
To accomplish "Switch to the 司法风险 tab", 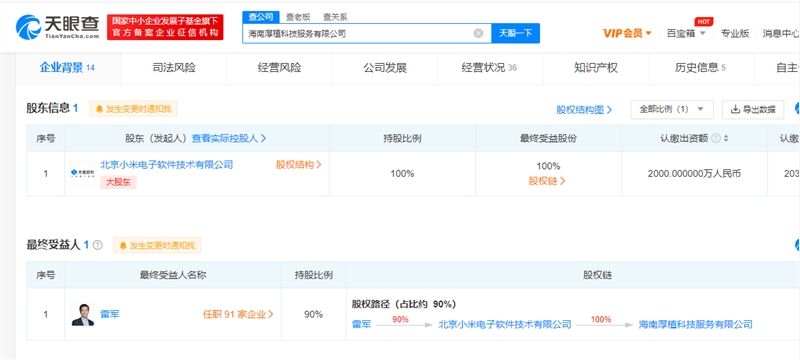I will 174,68.
